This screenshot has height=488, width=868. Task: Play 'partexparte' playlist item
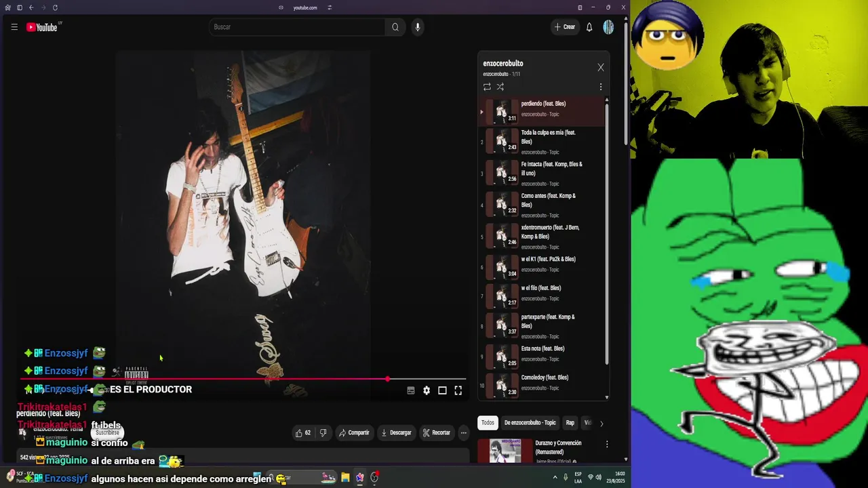click(x=542, y=326)
